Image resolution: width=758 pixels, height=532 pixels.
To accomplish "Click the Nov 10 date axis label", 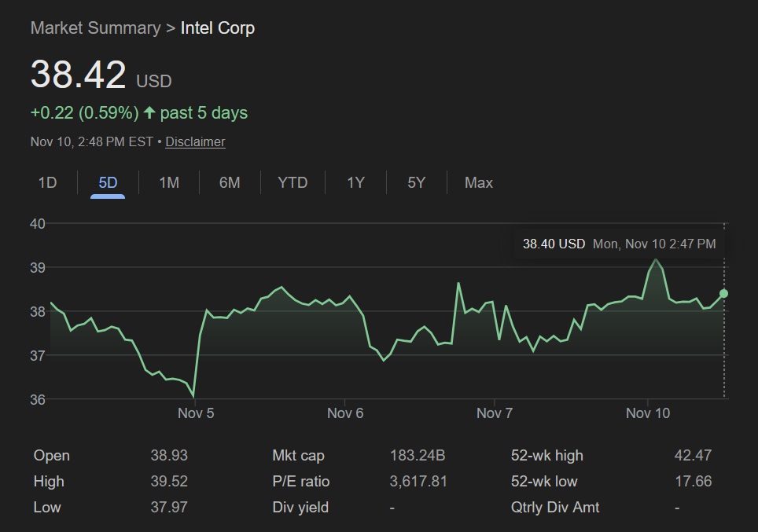I will pyautogui.click(x=648, y=413).
